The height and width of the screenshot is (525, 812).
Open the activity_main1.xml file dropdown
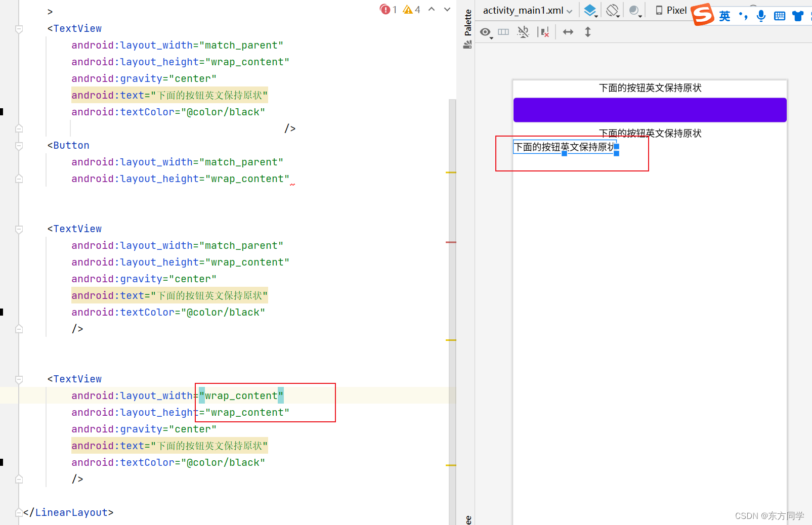coord(528,10)
